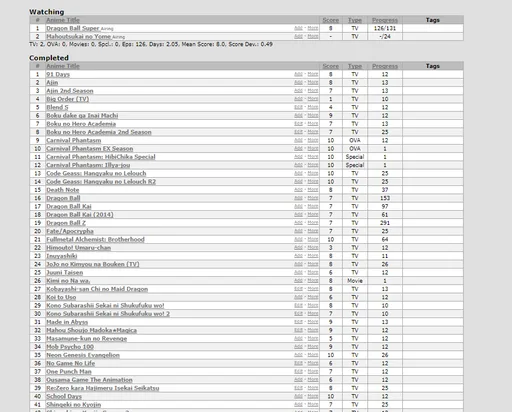
Task: Open Neon Genesis Evangelion title link
Action: coord(83,355)
